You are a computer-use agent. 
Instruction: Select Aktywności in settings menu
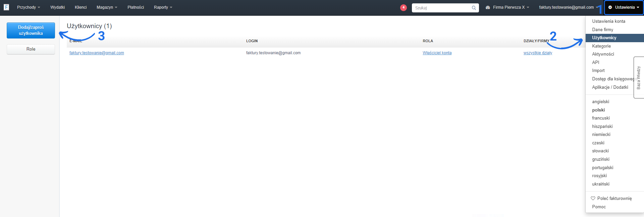(603, 54)
